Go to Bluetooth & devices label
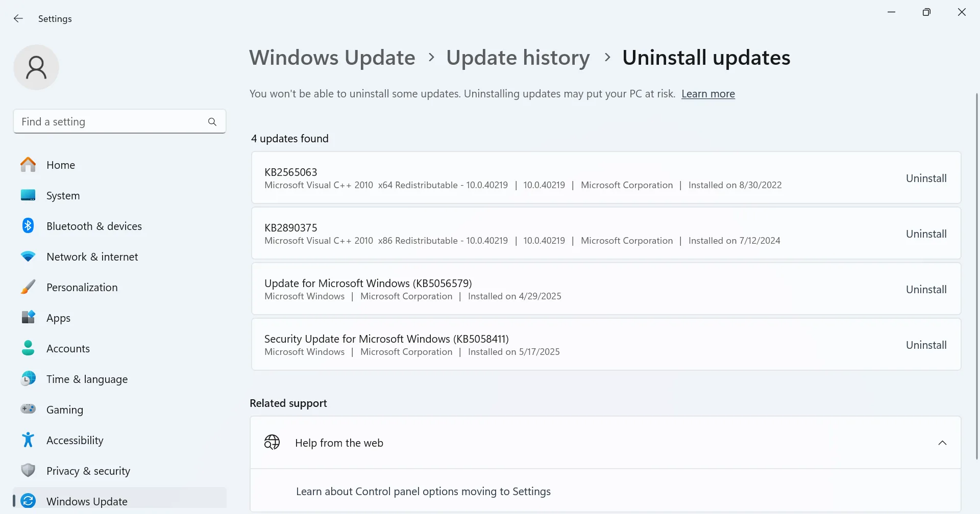980x514 pixels. 94,226
